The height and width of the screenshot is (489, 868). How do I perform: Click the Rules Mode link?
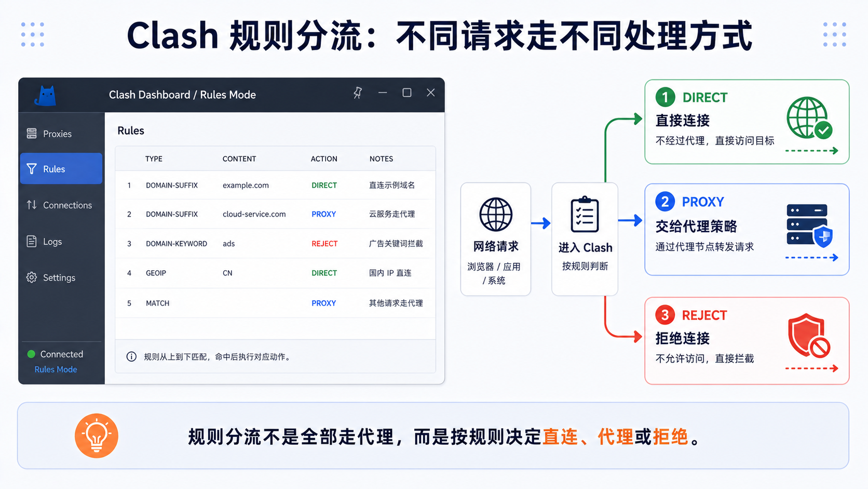pyautogui.click(x=56, y=369)
